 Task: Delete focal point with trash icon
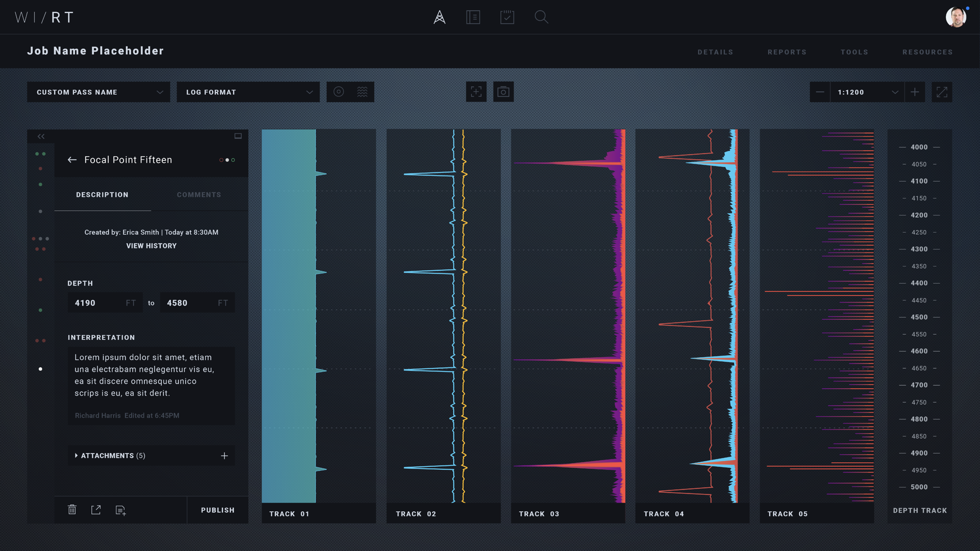[x=72, y=510]
